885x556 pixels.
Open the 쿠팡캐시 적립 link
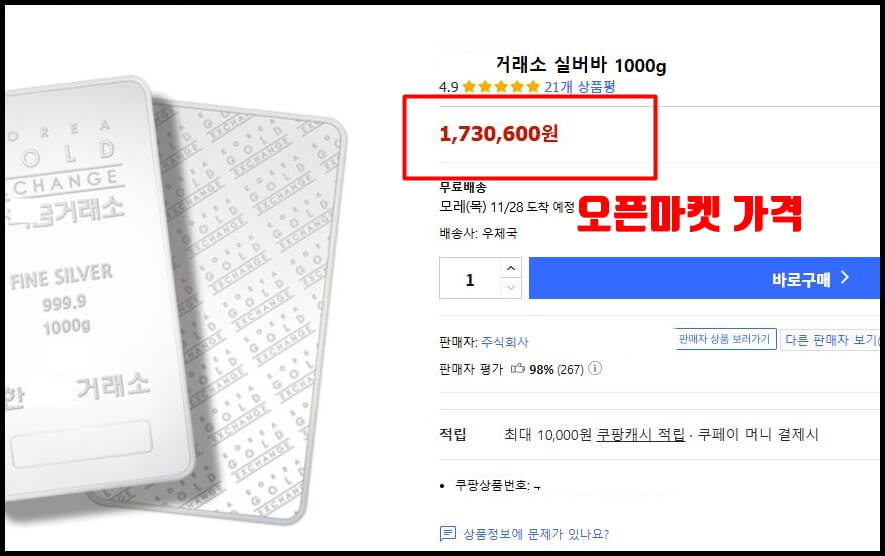click(641, 435)
